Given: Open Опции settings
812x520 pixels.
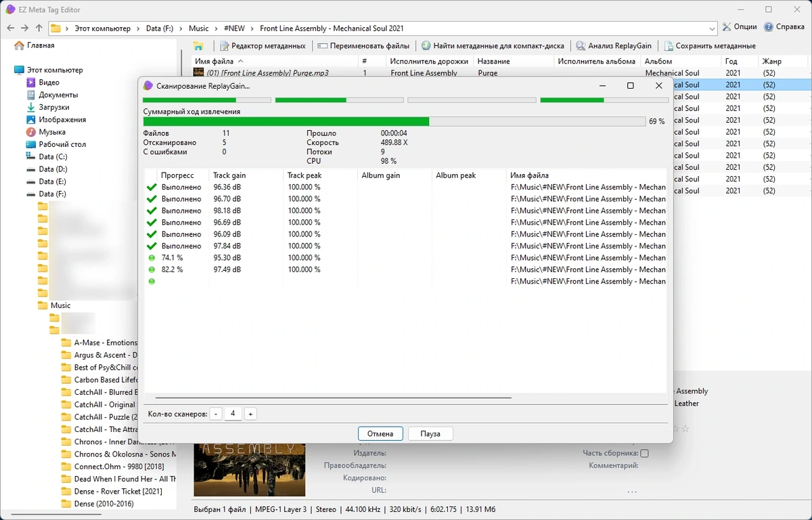Looking at the screenshot, I should click(x=739, y=27).
